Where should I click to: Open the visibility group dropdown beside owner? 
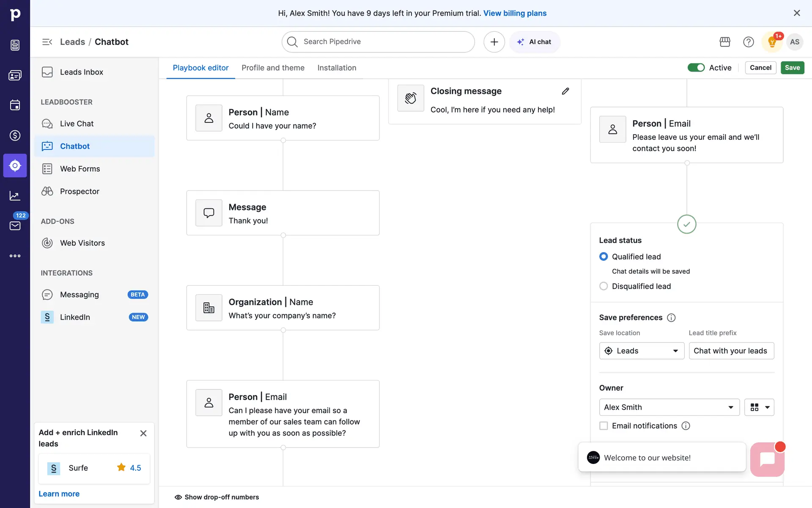[759, 407]
